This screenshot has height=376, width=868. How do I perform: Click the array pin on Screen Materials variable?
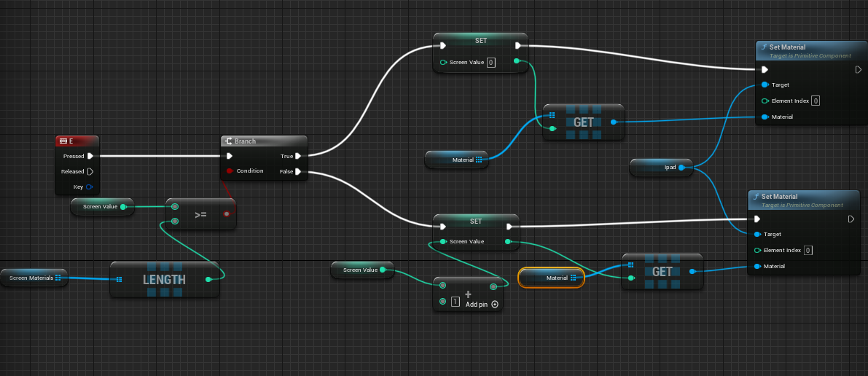58,278
